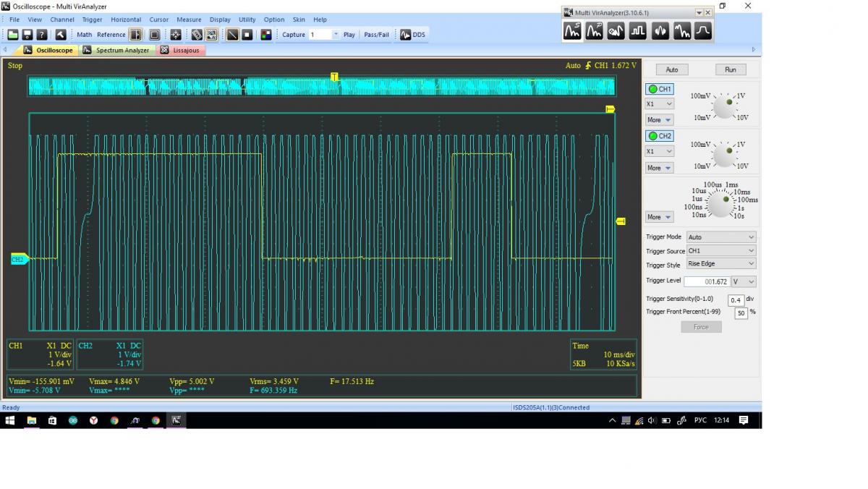Click the Play button in toolbar
The width and height of the screenshot is (868, 489).
(x=349, y=34)
